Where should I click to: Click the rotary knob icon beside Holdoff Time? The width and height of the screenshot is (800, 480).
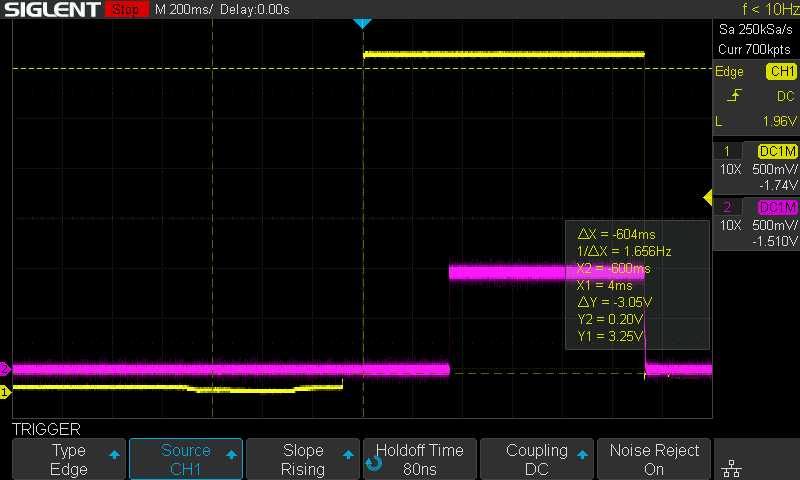tap(373, 463)
